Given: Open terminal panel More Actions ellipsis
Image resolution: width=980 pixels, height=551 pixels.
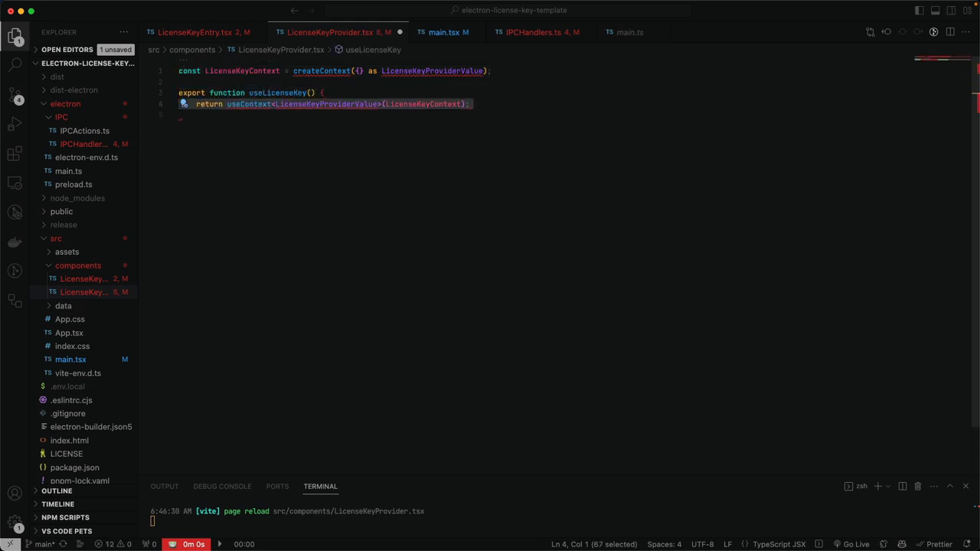Looking at the screenshot, I should (x=933, y=486).
